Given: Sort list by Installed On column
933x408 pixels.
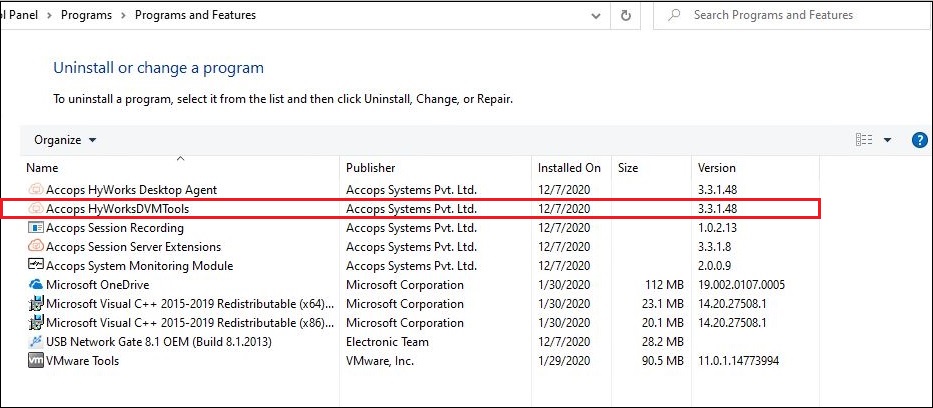Looking at the screenshot, I should click(569, 168).
